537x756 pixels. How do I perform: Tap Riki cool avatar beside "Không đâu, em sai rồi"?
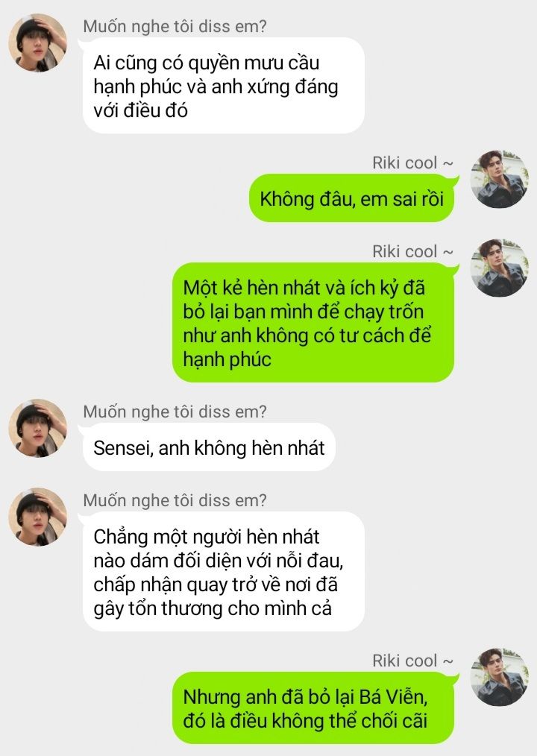tap(500, 179)
